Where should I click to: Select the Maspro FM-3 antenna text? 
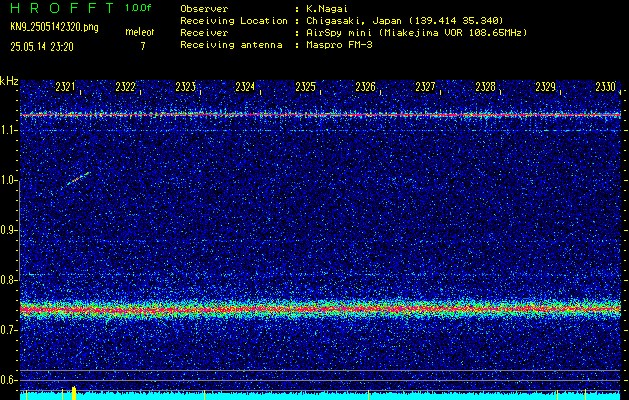(x=339, y=45)
